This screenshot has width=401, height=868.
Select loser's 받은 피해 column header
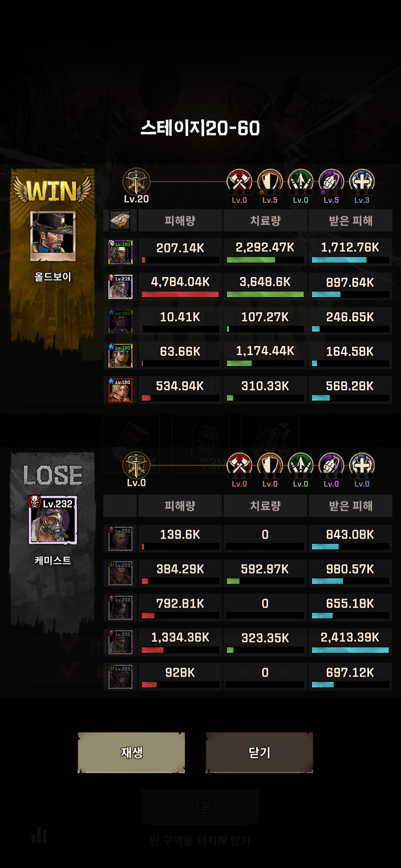351,506
